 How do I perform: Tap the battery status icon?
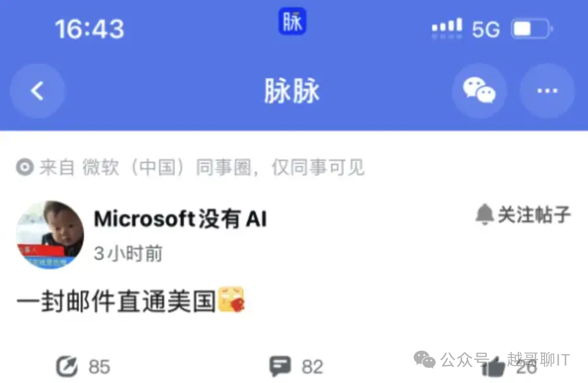[x=532, y=29]
